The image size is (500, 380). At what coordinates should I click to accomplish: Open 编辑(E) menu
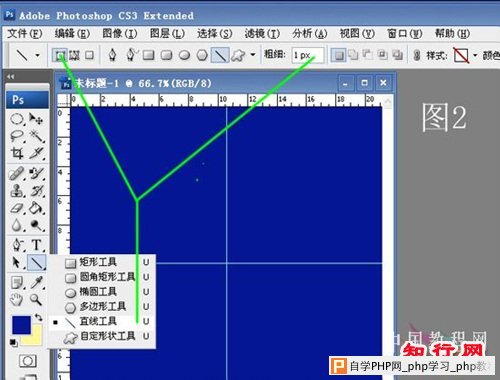(72, 33)
